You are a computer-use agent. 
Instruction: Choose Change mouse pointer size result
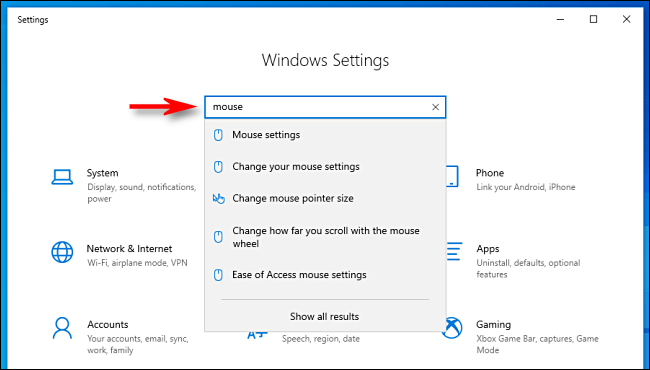pyautogui.click(x=325, y=199)
